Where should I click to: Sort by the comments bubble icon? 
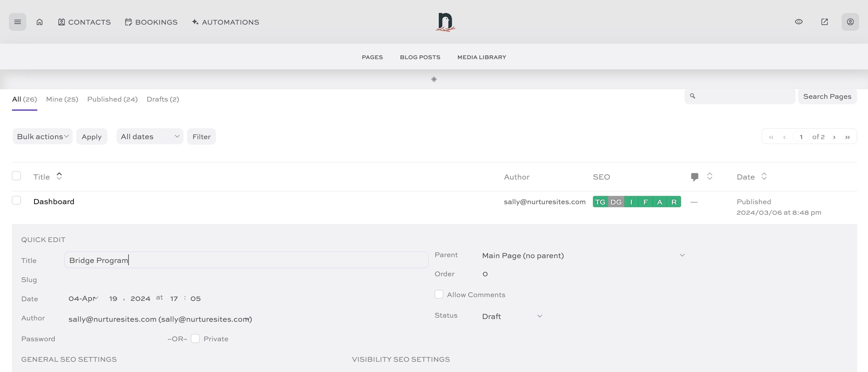tap(694, 177)
